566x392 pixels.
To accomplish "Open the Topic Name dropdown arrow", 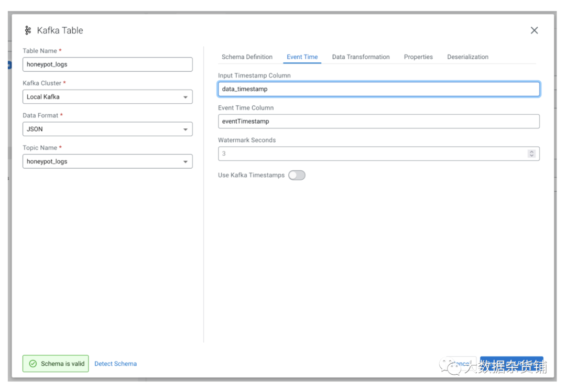I will [x=186, y=161].
